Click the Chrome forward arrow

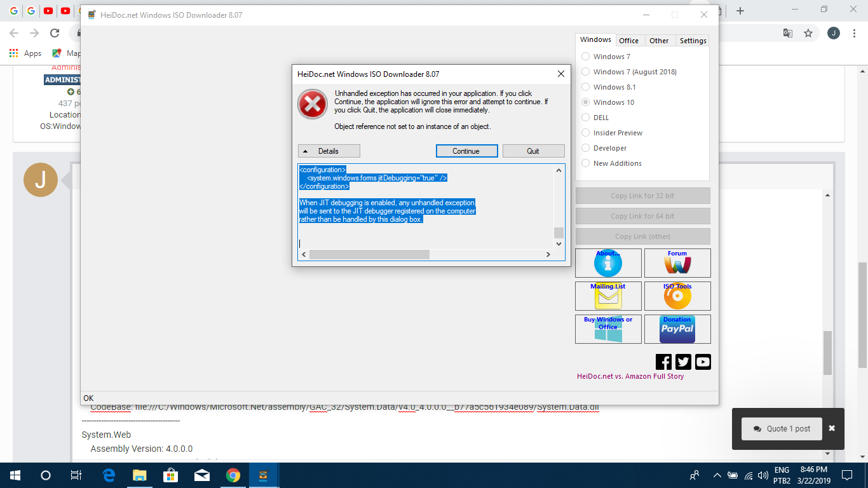point(34,33)
